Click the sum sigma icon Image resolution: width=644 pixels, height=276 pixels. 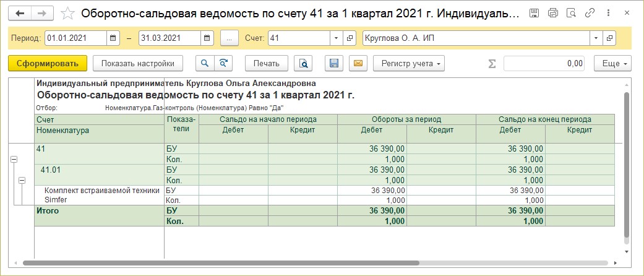point(492,63)
